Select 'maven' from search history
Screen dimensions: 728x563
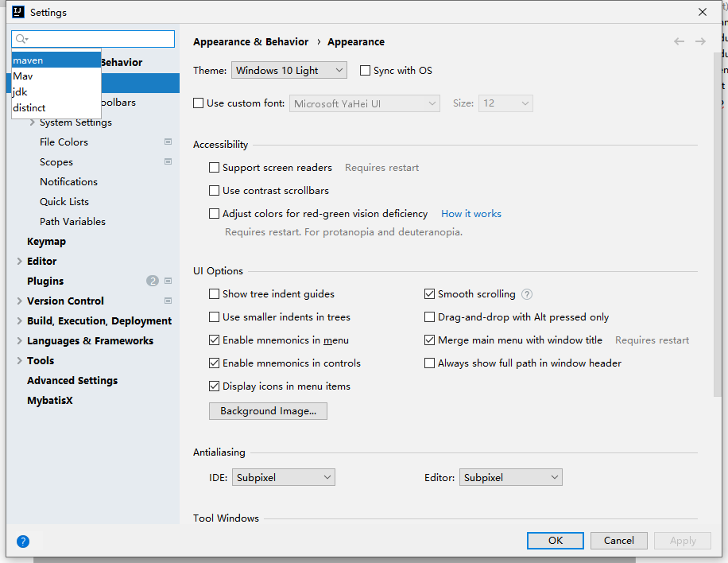tap(56, 60)
